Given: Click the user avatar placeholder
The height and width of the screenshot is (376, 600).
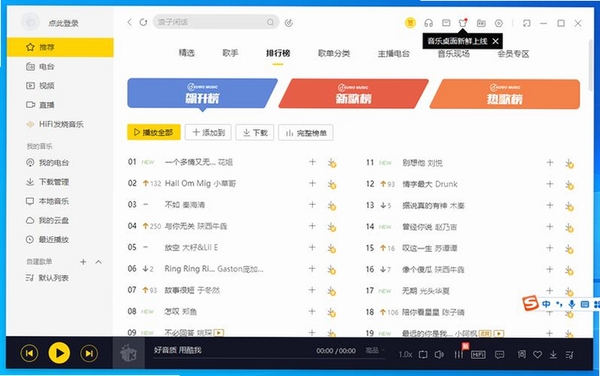Looking at the screenshot, I should tap(31, 22).
